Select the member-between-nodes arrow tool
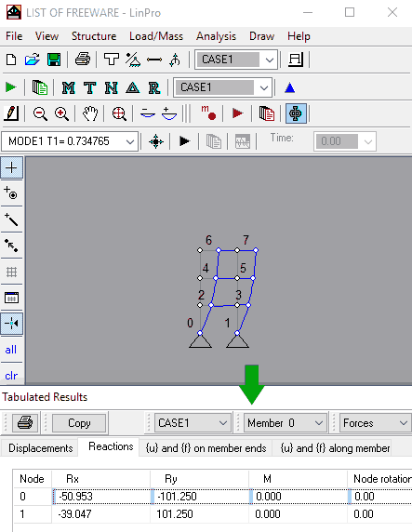The width and height of the screenshot is (412, 532). (11, 246)
